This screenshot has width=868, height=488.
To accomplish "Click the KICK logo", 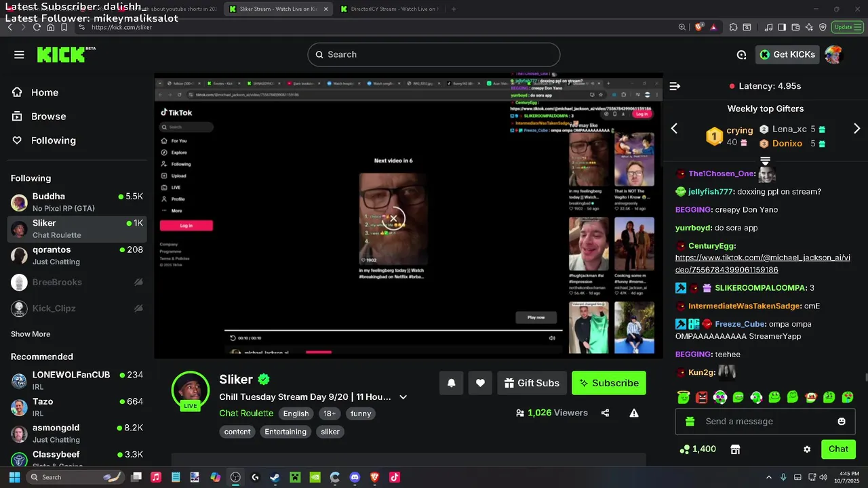I will click(66, 54).
